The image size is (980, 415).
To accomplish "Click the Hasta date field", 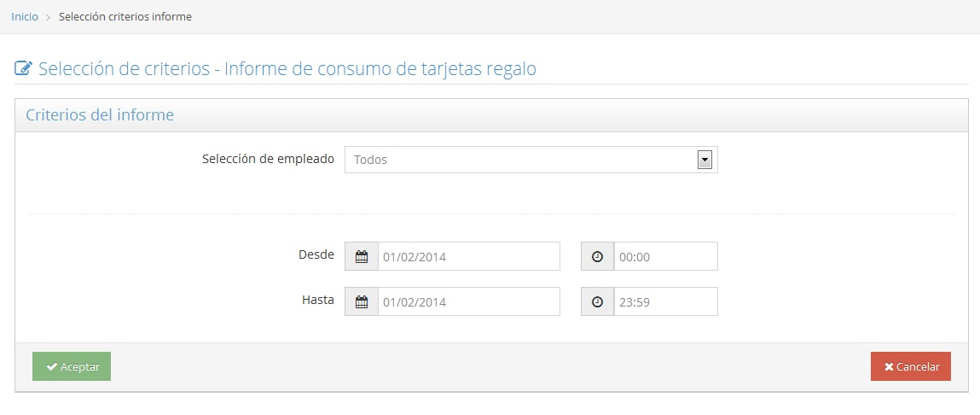I will tap(468, 301).
